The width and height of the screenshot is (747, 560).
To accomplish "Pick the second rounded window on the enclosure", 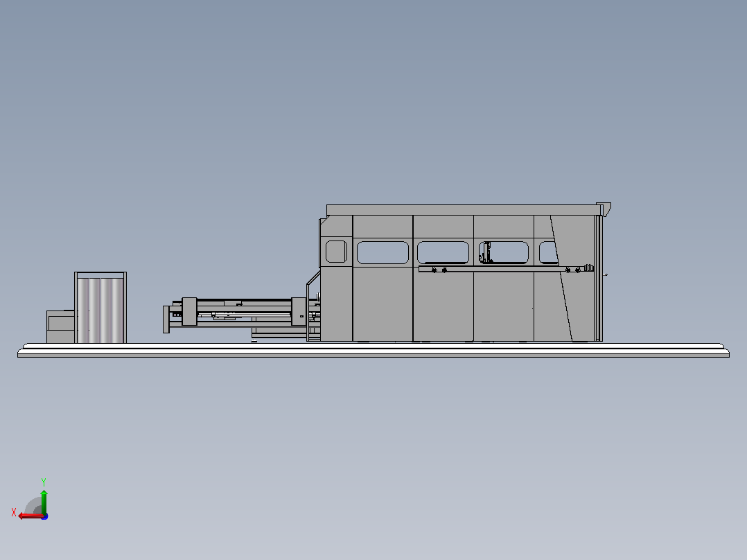I will (383, 252).
